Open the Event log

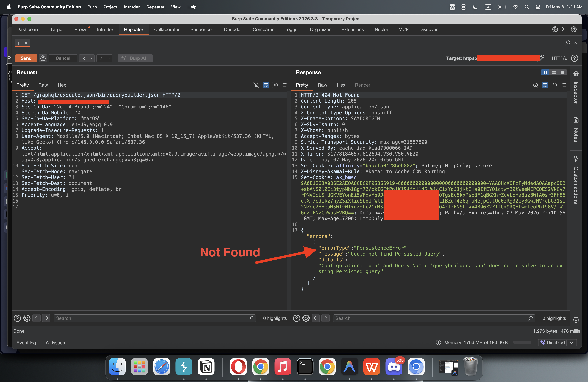[x=26, y=343]
